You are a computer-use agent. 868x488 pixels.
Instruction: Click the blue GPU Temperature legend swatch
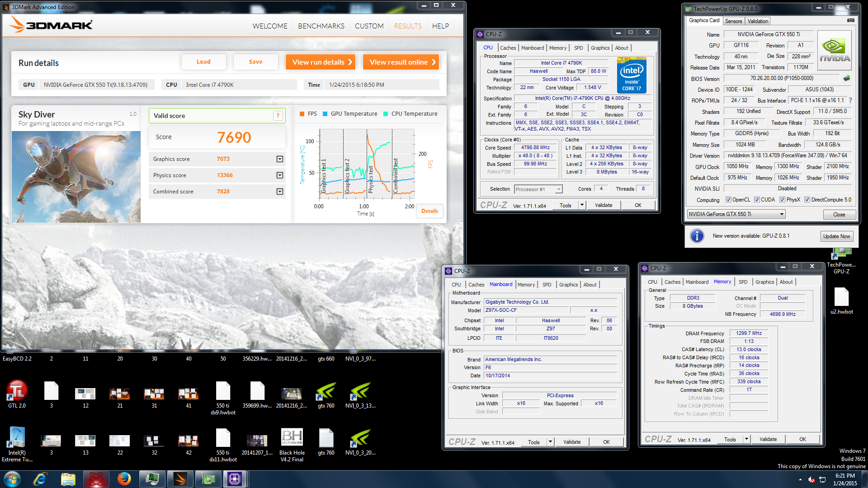(x=325, y=114)
